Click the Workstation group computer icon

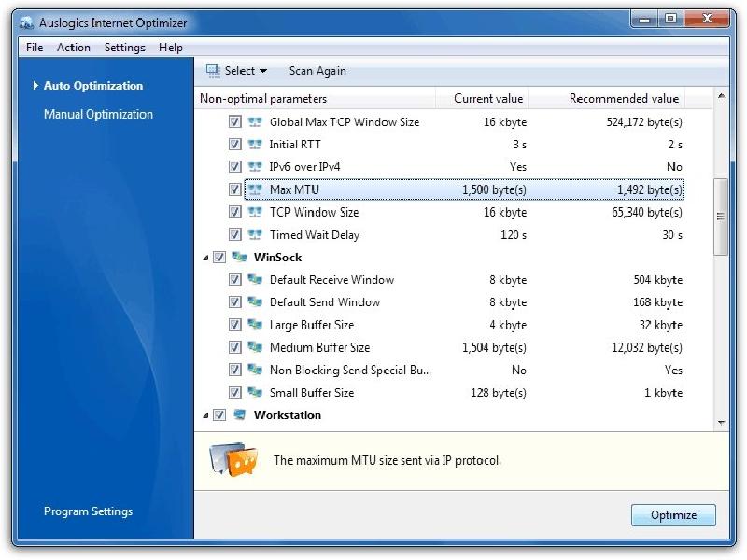click(x=239, y=414)
